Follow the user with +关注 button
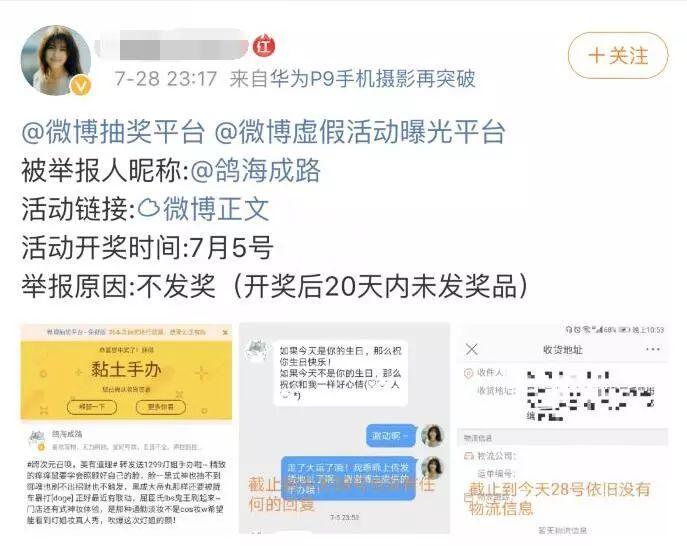 coord(618,56)
